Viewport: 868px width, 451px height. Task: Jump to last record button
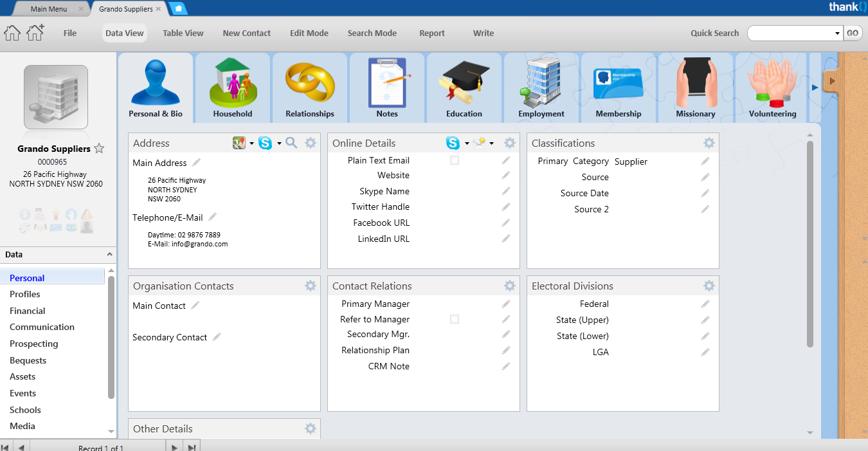pos(192,446)
